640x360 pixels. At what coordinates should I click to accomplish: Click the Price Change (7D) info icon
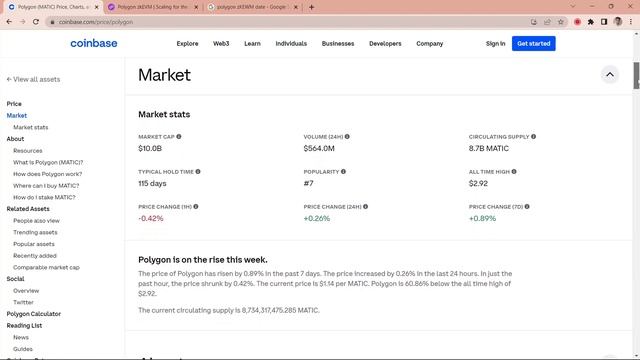pyautogui.click(x=527, y=207)
